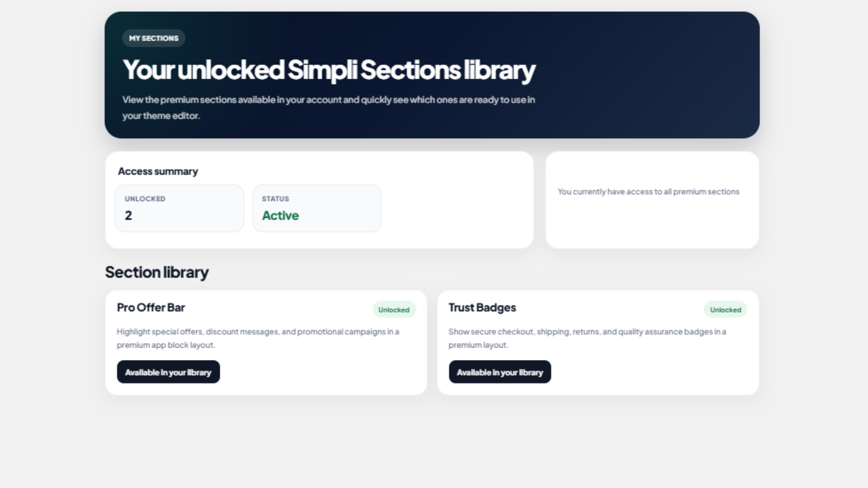The height and width of the screenshot is (488, 868).
Task: Click the Pro Offer Bar description text
Action: click(258, 338)
